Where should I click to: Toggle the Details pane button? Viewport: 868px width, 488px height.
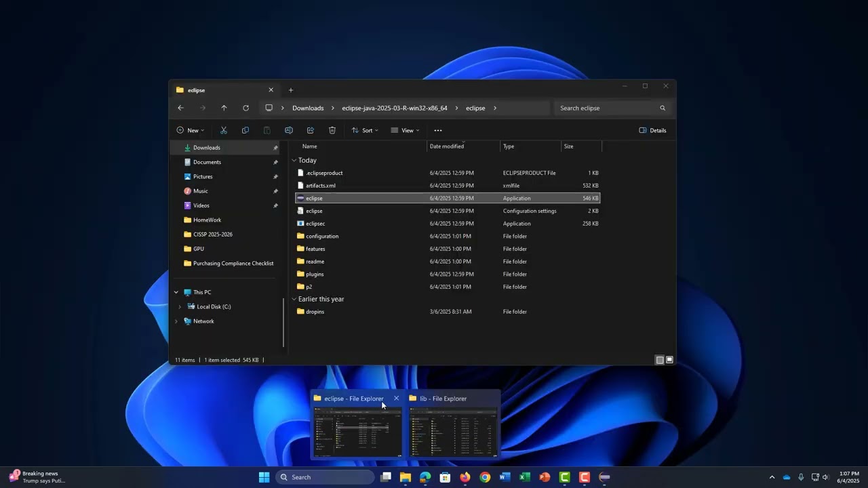pyautogui.click(x=653, y=130)
